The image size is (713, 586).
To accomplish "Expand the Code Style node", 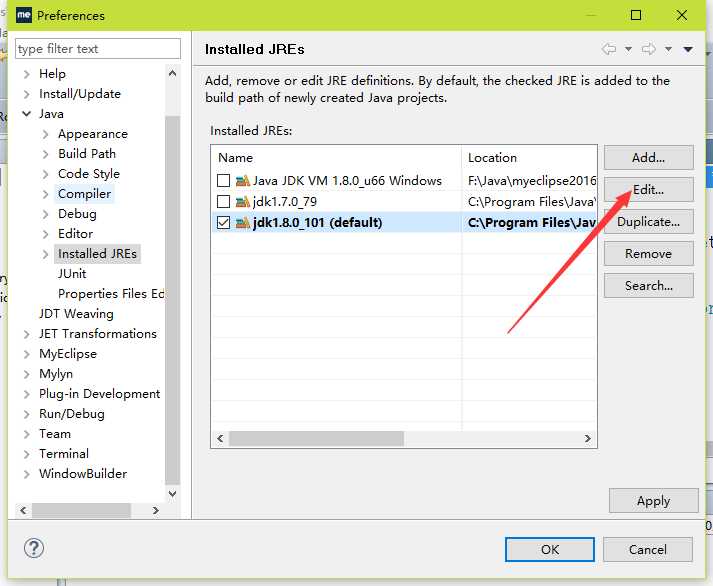I will (45, 174).
